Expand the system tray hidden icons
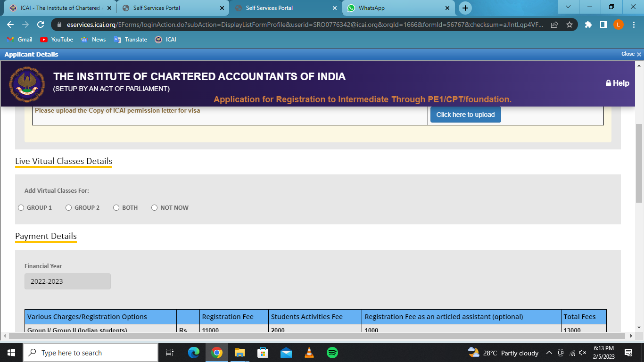Screen dimensions: 644x362 [x=549, y=353]
